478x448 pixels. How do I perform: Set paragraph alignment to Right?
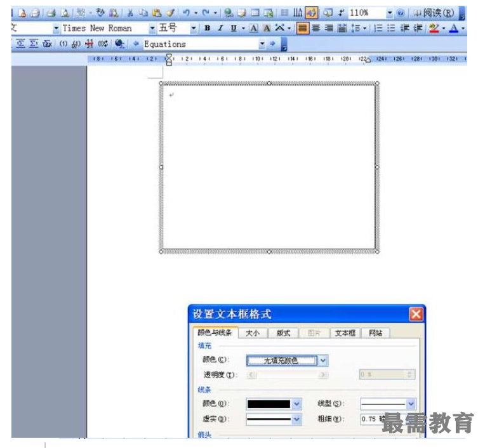pos(329,29)
